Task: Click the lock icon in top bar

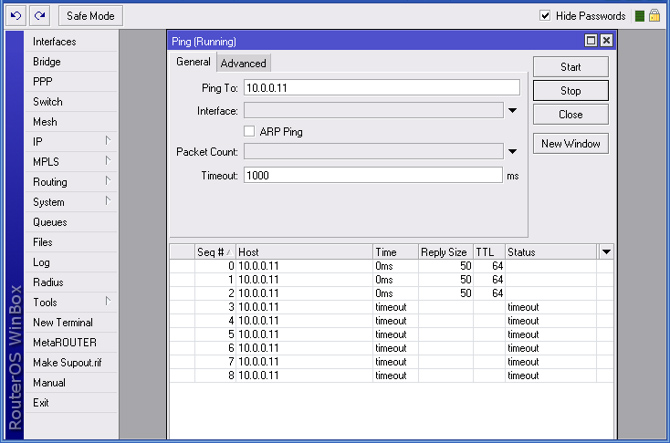Action: pos(655,16)
